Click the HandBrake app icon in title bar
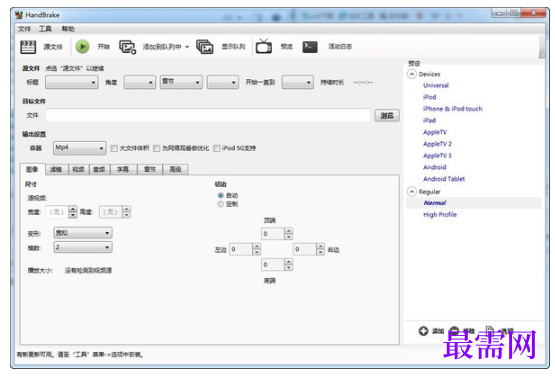The height and width of the screenshot is (376, 555). tap(19, 15)
